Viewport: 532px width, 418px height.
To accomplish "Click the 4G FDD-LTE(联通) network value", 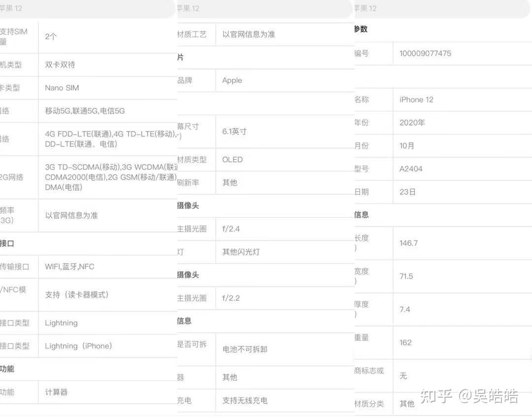I will tap(111, 139).
